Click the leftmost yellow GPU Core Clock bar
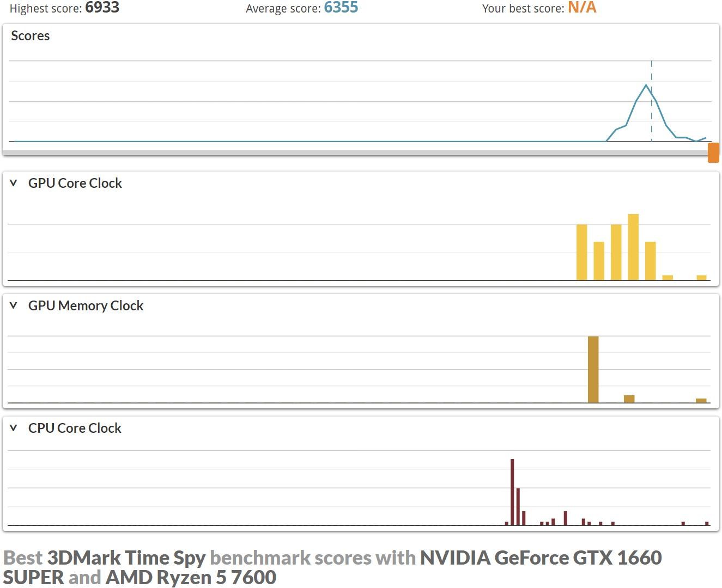The width and height of the screenshot is (722, 588). [581, 252]
